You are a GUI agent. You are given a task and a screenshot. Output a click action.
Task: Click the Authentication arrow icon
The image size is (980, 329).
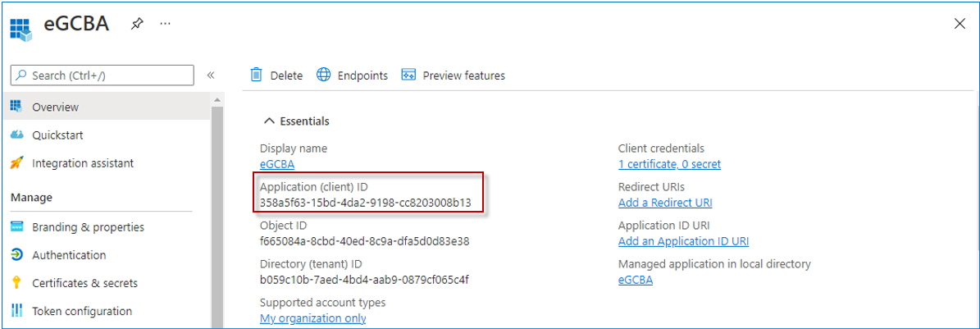coord(17,254)
